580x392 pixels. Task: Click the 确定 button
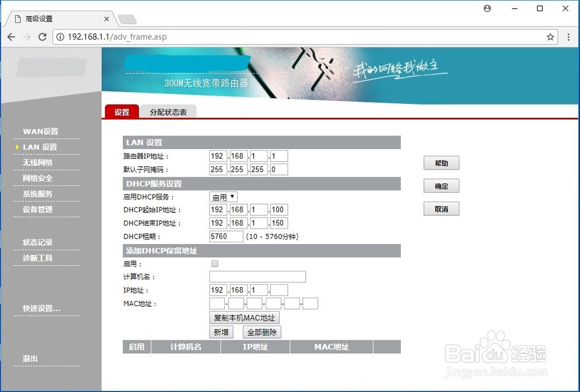point(441,186)
